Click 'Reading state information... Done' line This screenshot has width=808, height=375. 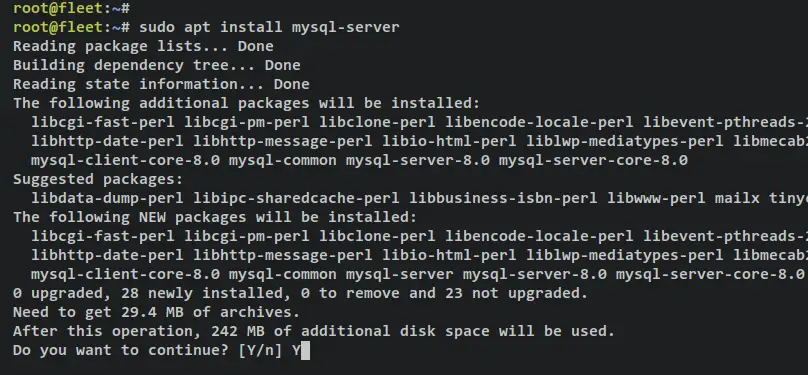(x=161, y=84)
